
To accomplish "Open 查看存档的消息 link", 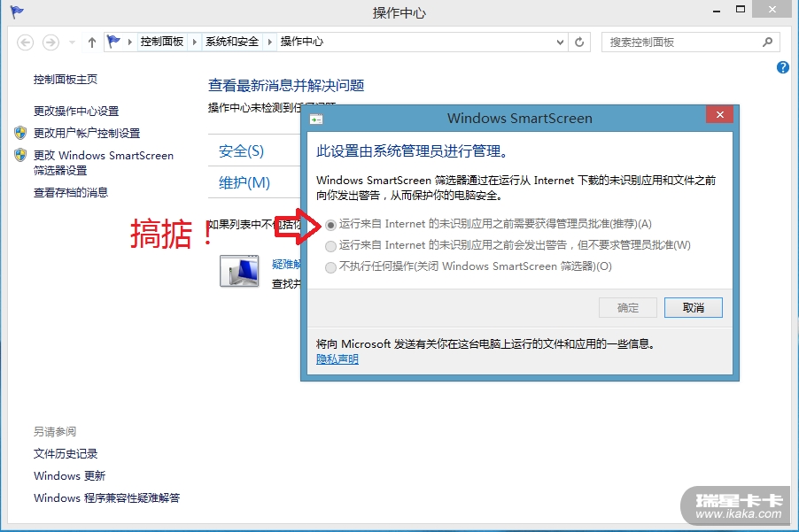I will [71, 192].
